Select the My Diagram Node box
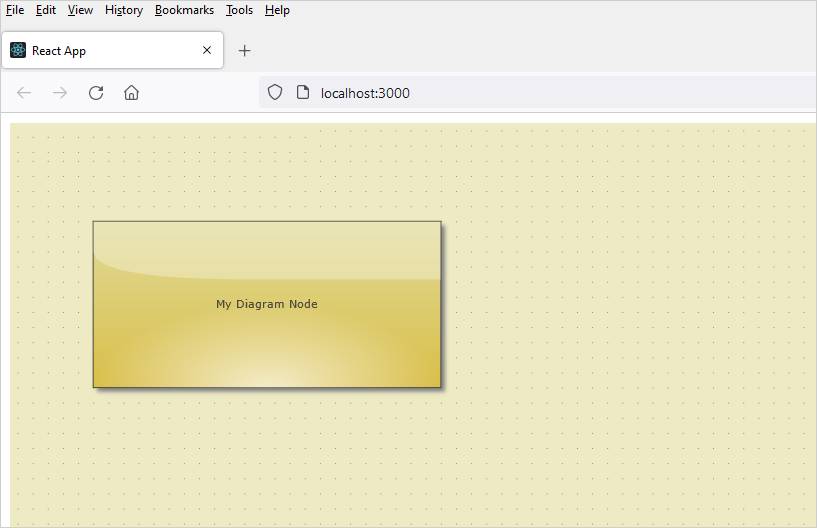The height and width of the screenshot is (528, 817). [267, 304]
